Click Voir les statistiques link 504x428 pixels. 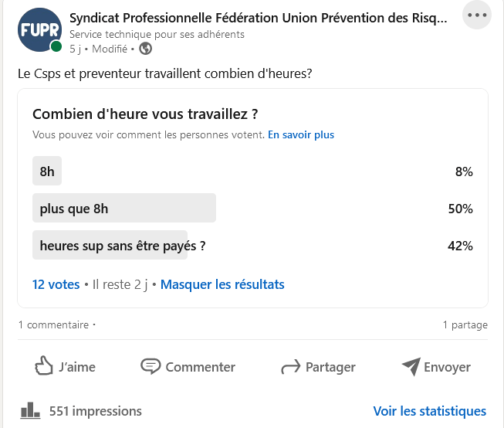click(x=429, y=411)
